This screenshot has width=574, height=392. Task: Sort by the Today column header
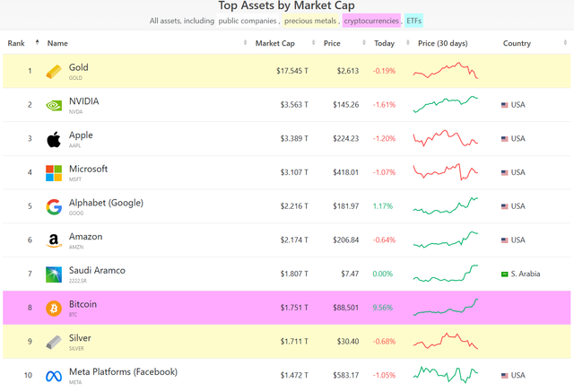coord(384,43)
